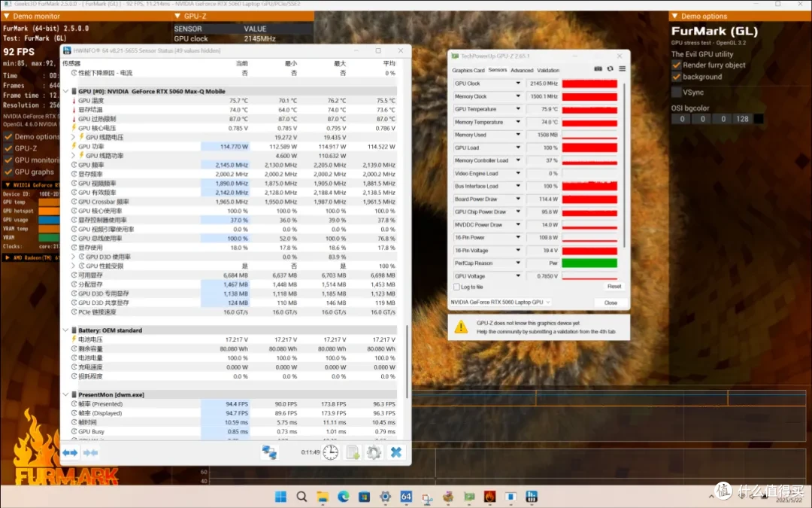Expand AMD Radeon section in FurMark monitor
The width and height of the screenshot is (812, 508).
click(8, 257)
